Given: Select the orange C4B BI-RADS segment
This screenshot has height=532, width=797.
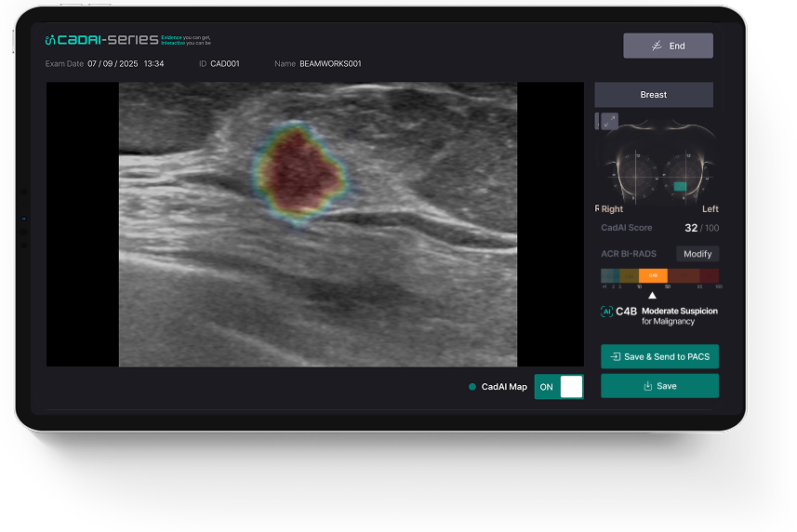Looking at the screenshot, I should pyautogui.click(x=653, y=275).
